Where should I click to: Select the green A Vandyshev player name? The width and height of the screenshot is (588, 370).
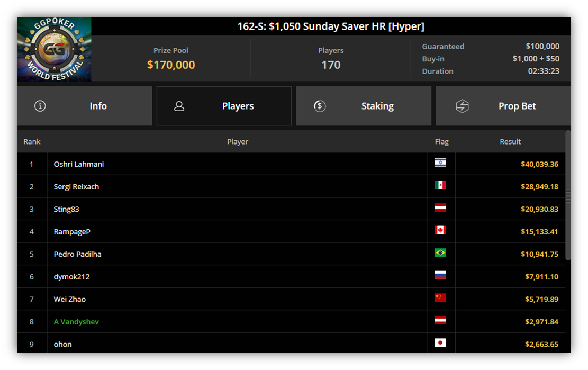coord(76,322)
